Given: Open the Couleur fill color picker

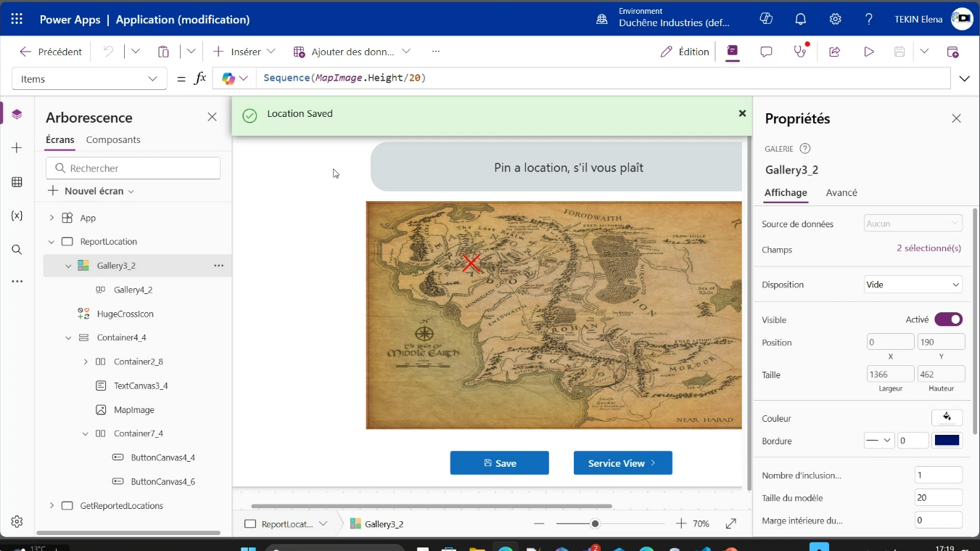Looking at the screenshot, I should pos(947,418).
